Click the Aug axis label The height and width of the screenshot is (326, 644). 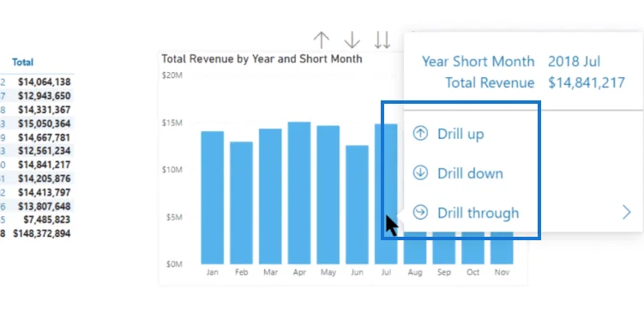coord(415,272)
